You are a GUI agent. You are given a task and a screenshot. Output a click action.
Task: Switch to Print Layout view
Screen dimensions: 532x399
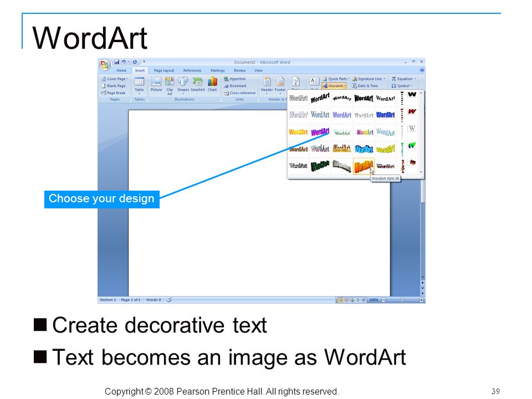click(x=340, y=300)
